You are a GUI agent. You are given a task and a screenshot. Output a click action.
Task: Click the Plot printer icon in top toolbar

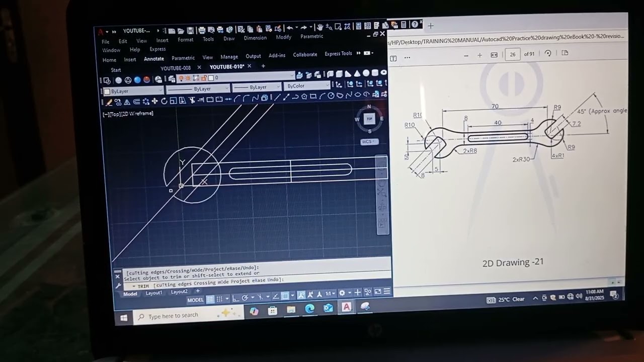(202, 30)
